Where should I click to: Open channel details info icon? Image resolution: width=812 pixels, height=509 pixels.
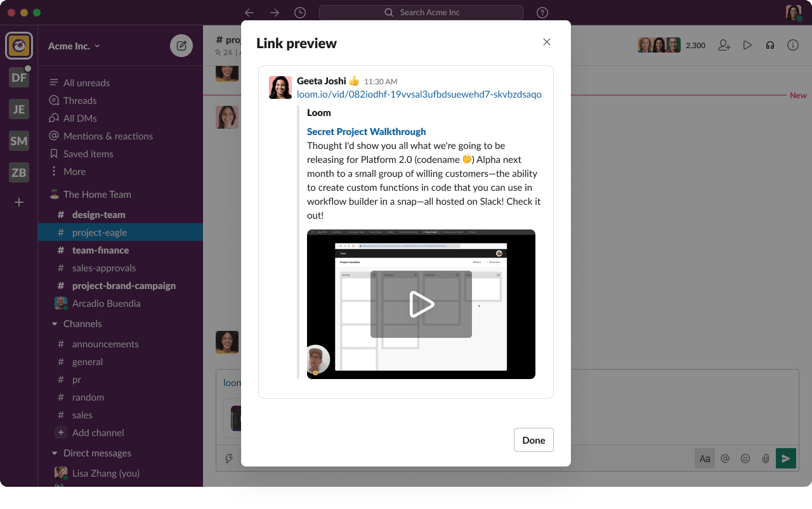(x=793, y=45)
